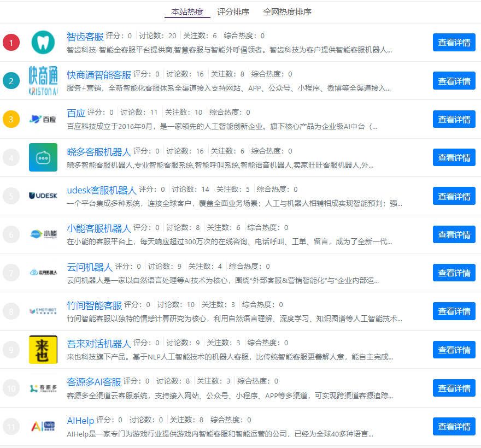This screenshot has width=481, height=448.
Task: Open the 竹间智能客服 title link
Action: pos(95,305)
